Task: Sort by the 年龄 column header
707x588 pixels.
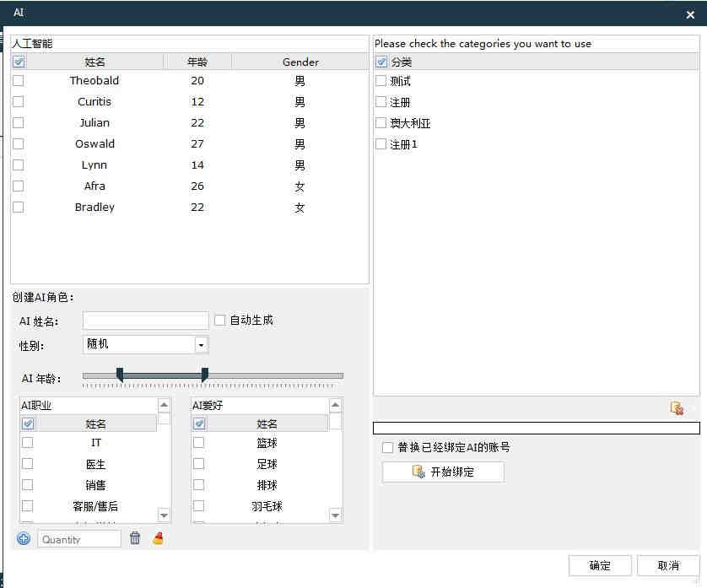Action: click(197, 62)
